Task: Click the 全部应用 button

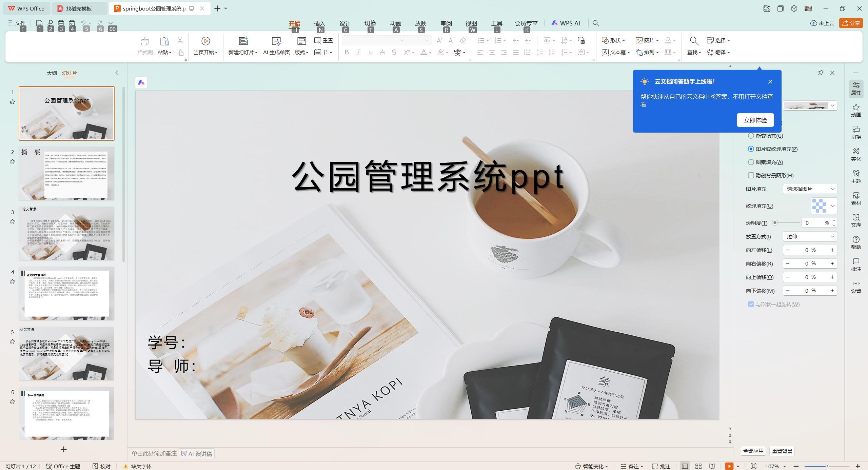Action: pos(753,451)
